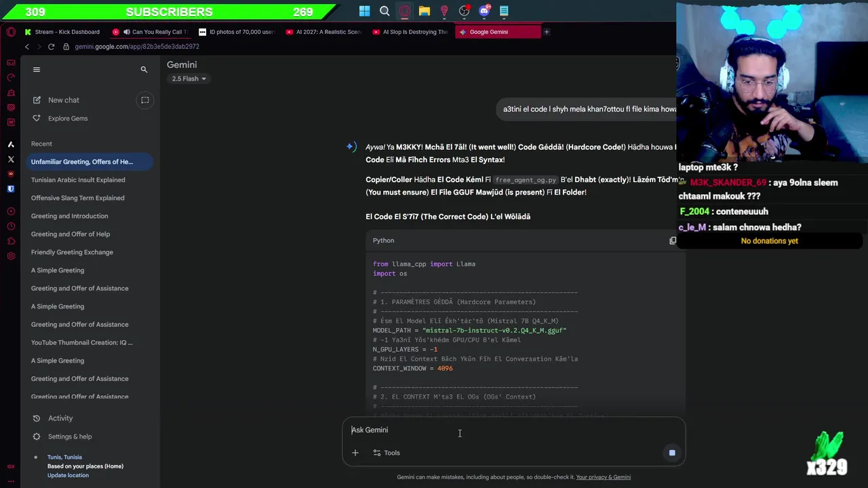
Task: Open GX Corner in the Opera sidebar
Action: (11, 63)
